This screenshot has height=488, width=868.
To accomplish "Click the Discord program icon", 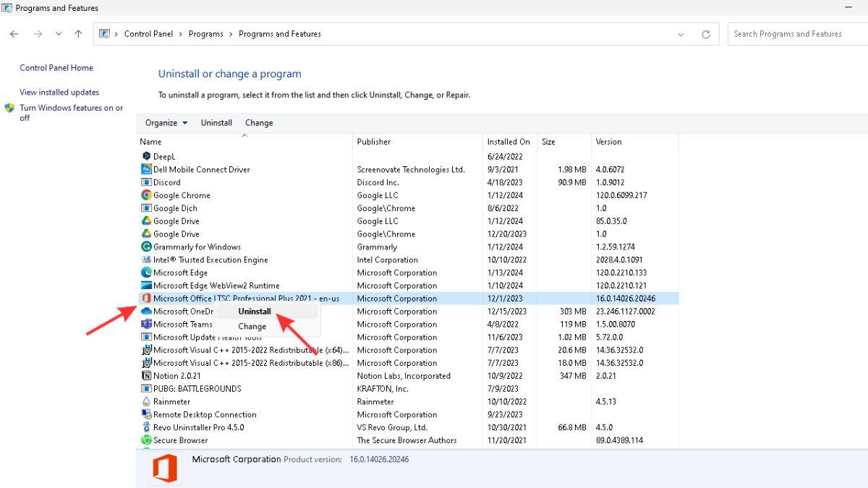I will (146, 182).
